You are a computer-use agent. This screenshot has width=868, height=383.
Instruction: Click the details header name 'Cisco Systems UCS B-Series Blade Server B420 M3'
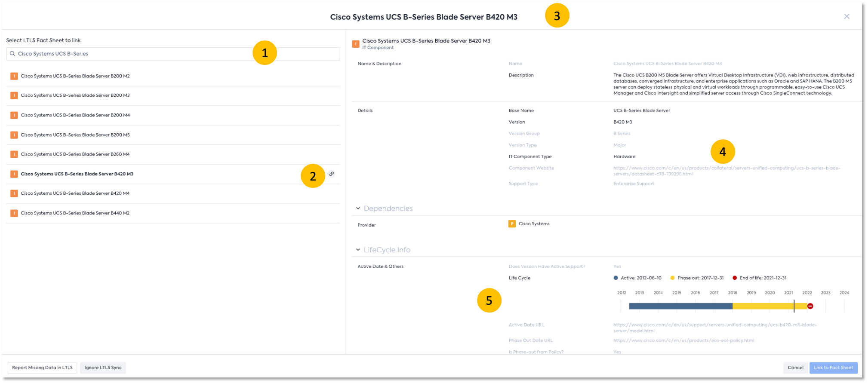[426, 41]
